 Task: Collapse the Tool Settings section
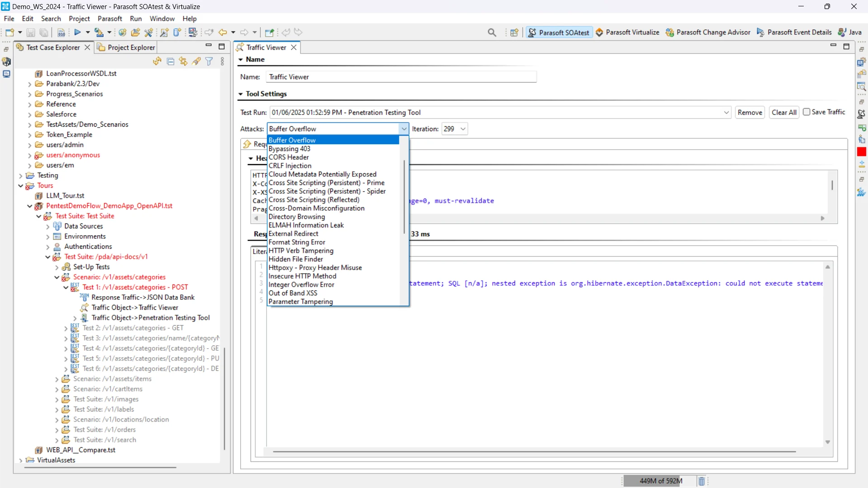(x=241, y=94)
